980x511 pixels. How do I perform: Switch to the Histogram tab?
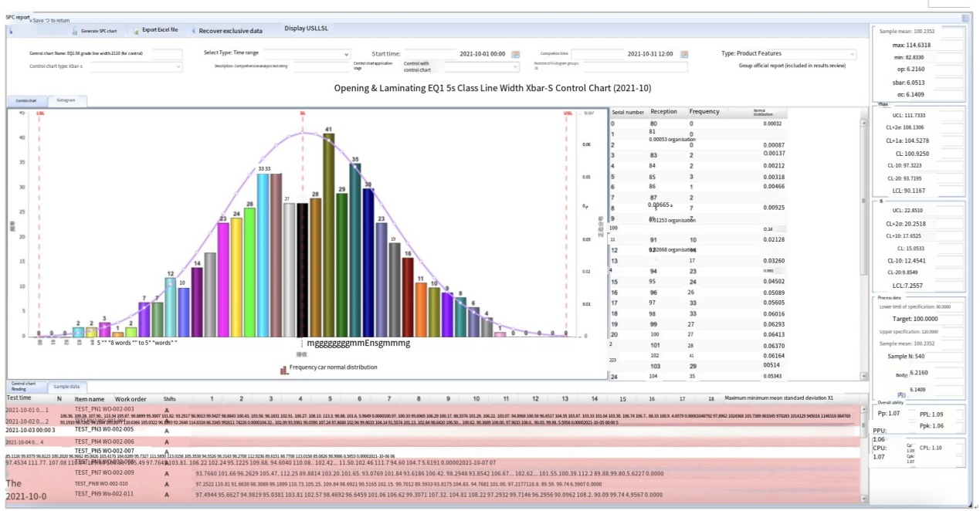tap(66, 100)
